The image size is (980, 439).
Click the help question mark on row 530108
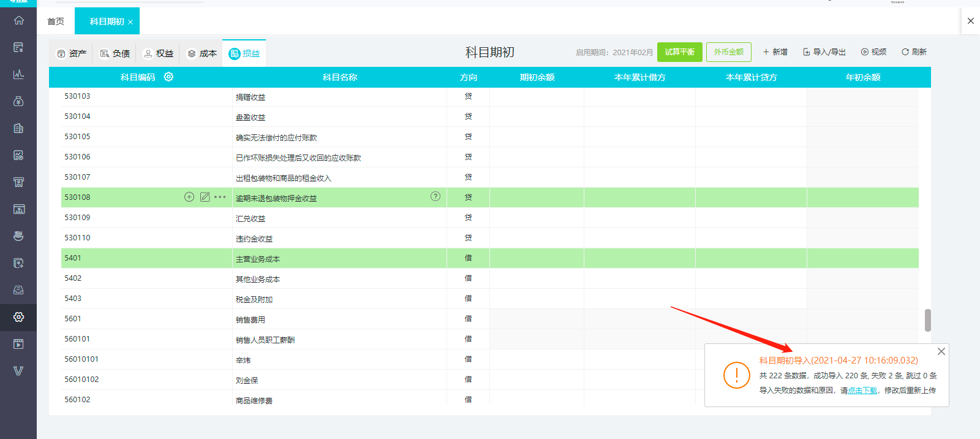[435, 196]
